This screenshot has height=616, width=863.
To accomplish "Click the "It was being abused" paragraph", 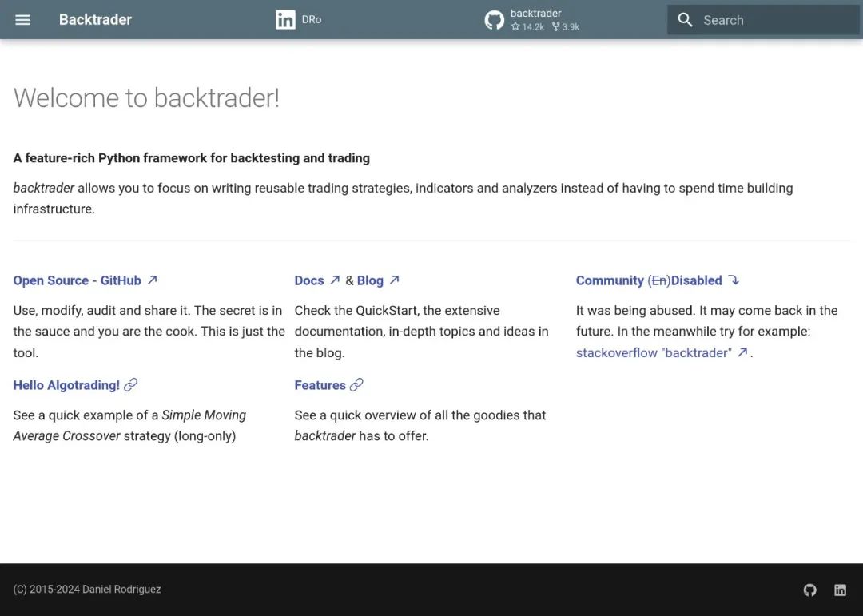I will tap(706, 331).
